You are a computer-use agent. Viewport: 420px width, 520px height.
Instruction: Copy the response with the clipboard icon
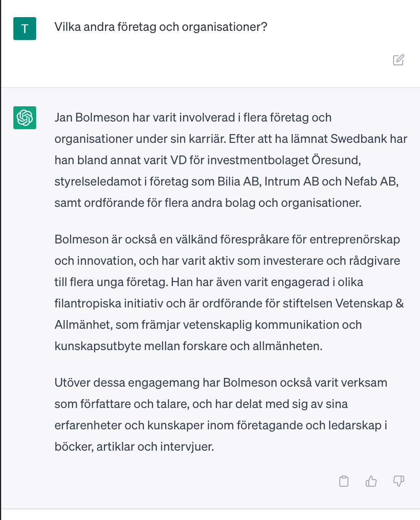[344, 481]
